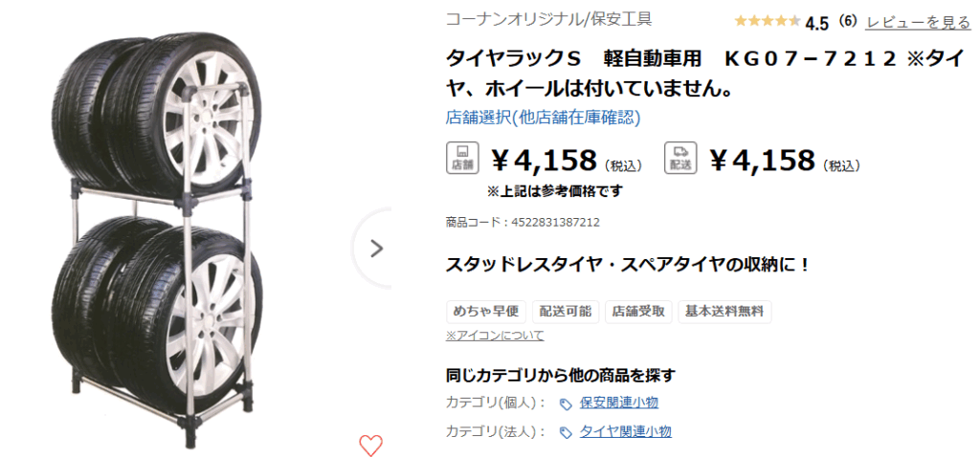This screenshot has width=980, height=457.
Task: Click the heart favorite icon
Action: pyautogui.click(x=370, y=445)
